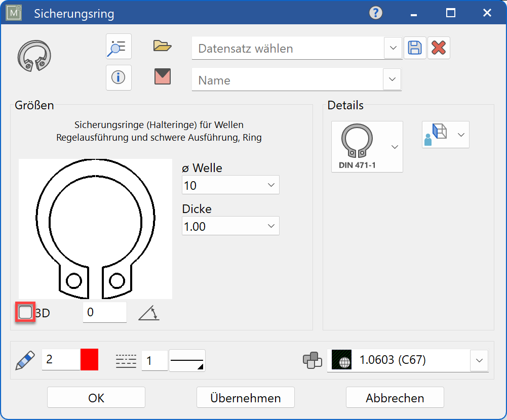Confirm the dialog with OK

point(96,397)
